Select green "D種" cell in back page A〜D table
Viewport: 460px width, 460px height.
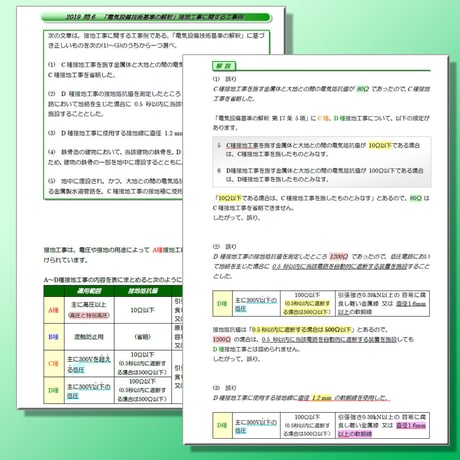coord(53,390)
